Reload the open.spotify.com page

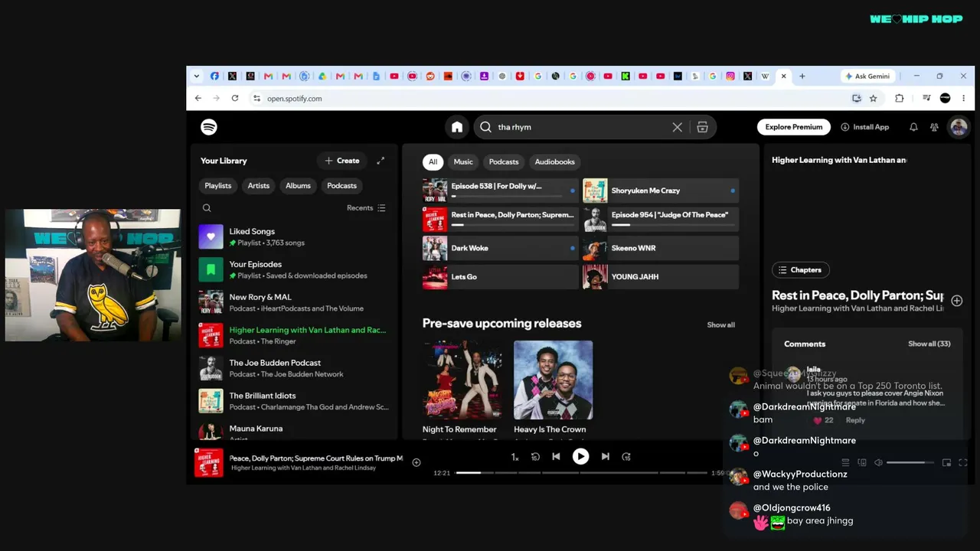(234, 98)
